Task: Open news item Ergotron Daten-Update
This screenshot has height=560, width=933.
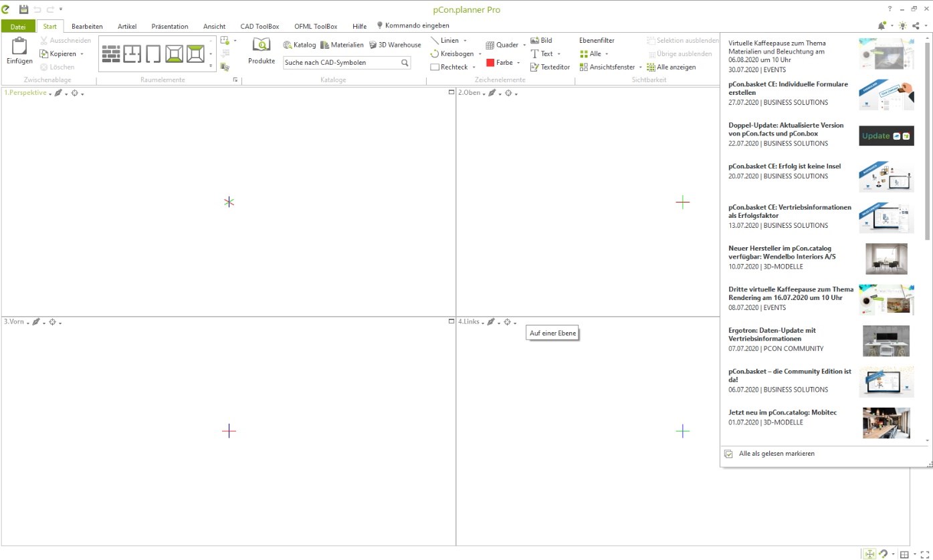Action: pos(821,339)
